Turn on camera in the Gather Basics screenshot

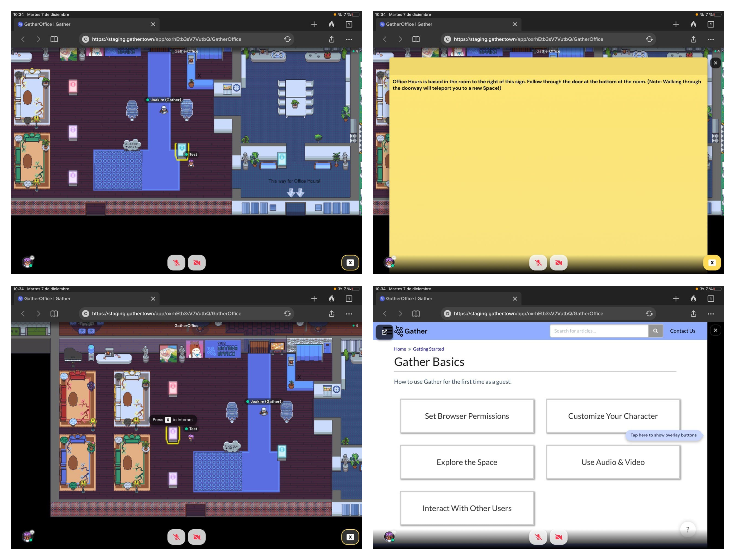click(x=558, y=537)
